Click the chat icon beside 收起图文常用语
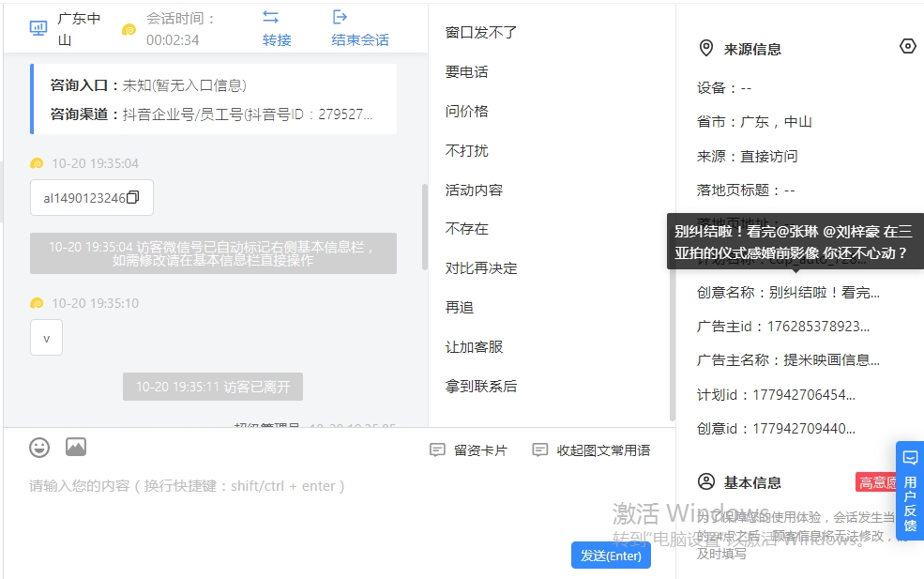Image resolution: width=924 pixels, height=579 pixels. click(539, 450)
